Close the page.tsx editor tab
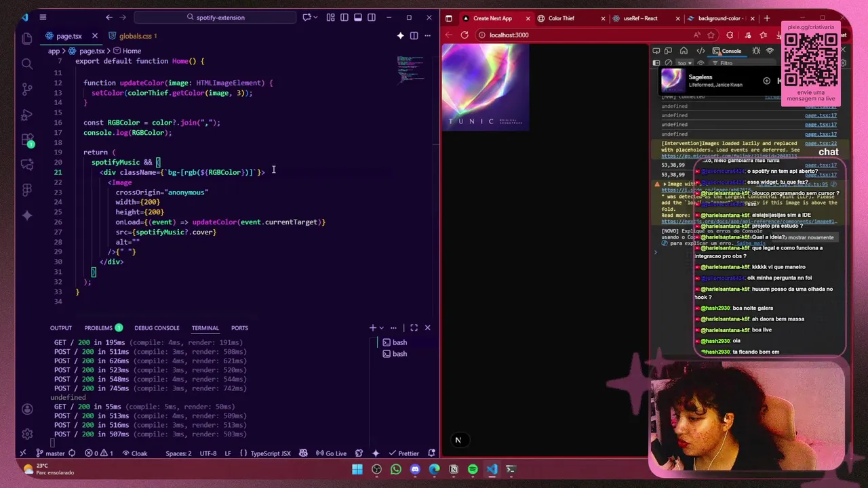The height and width of the screenshot is (488, 868). pyautogui.click(x=95, y=36)
